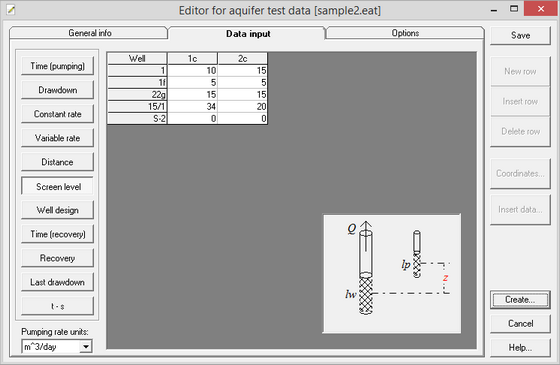Click the 1c column header

(x=192, y=58)
